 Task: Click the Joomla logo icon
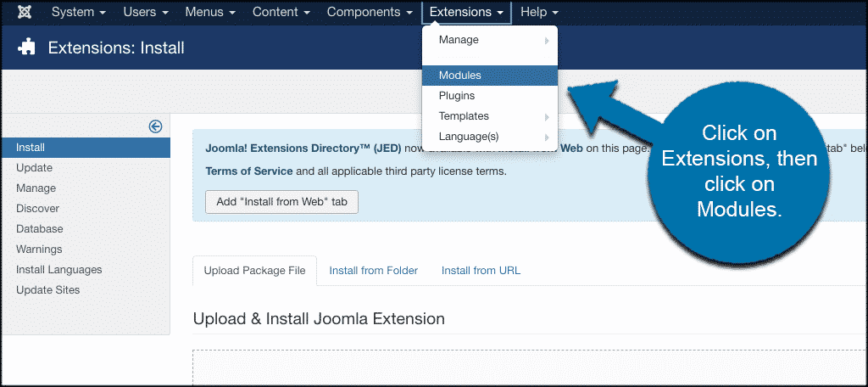click(x=25, y=12)
